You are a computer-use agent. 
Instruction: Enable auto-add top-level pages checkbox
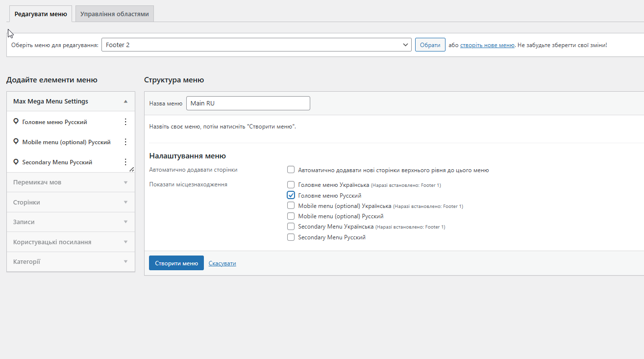point(291,170)
